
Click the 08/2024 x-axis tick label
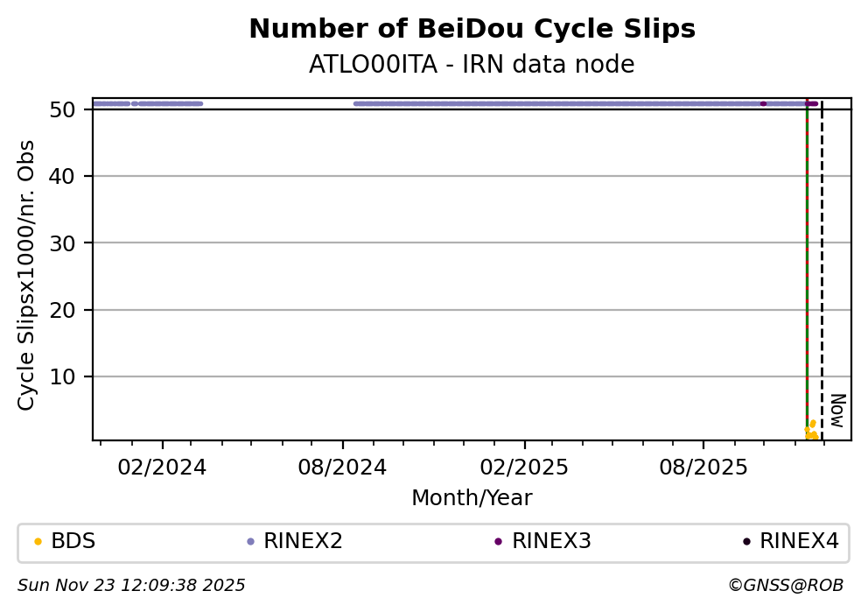(342, 468)
